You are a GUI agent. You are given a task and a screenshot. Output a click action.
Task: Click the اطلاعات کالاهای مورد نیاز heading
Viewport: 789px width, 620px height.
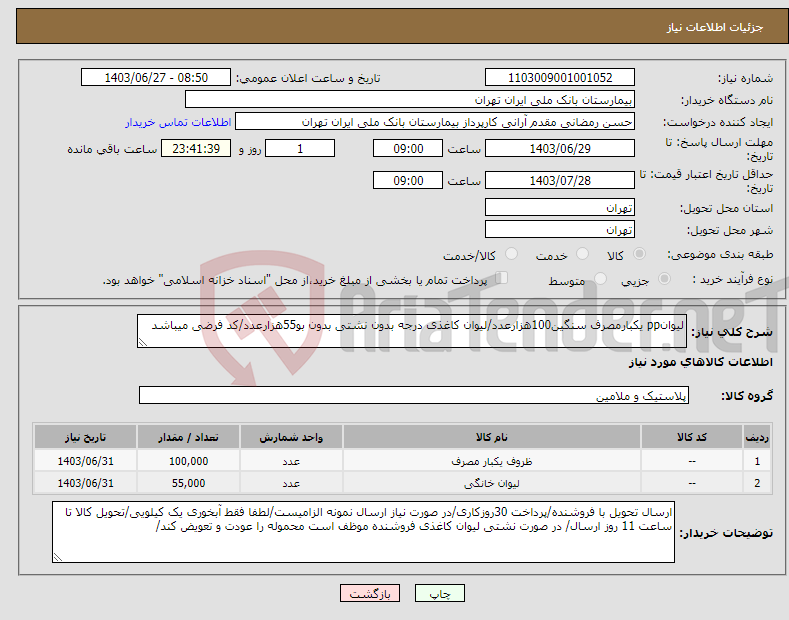click(x=700, y=362)
